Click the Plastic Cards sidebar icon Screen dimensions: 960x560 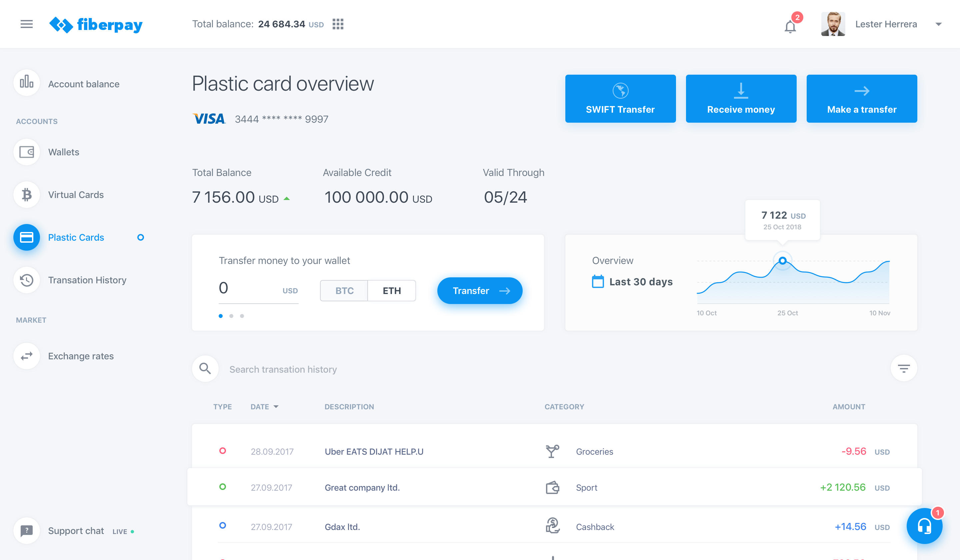(x=27, y=237)
